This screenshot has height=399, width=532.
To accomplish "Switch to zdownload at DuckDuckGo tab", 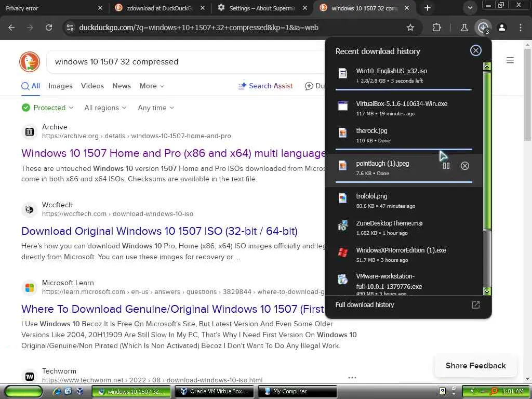I will pos(159,8).
